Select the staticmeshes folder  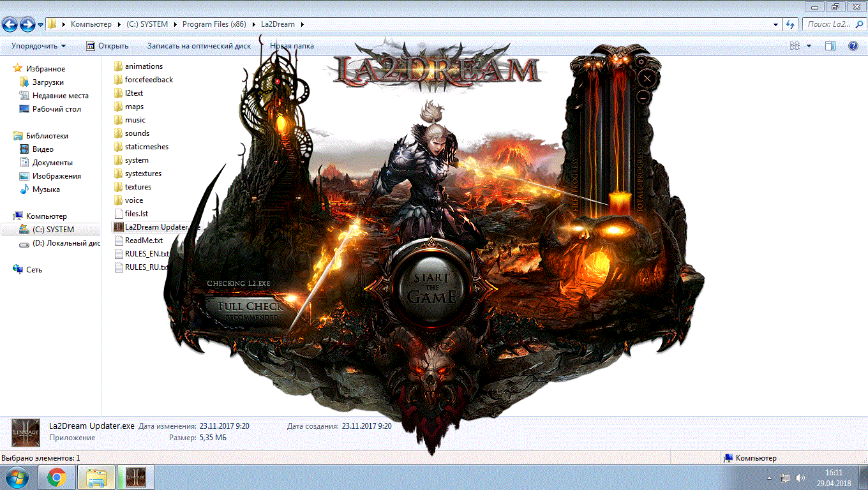[x=142, y=147]
